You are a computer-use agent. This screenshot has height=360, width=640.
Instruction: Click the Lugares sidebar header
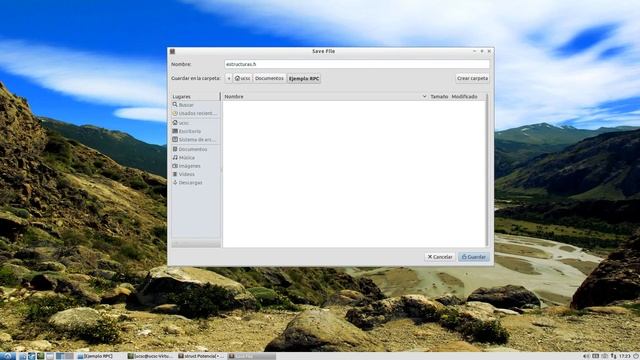pos(196,97)
